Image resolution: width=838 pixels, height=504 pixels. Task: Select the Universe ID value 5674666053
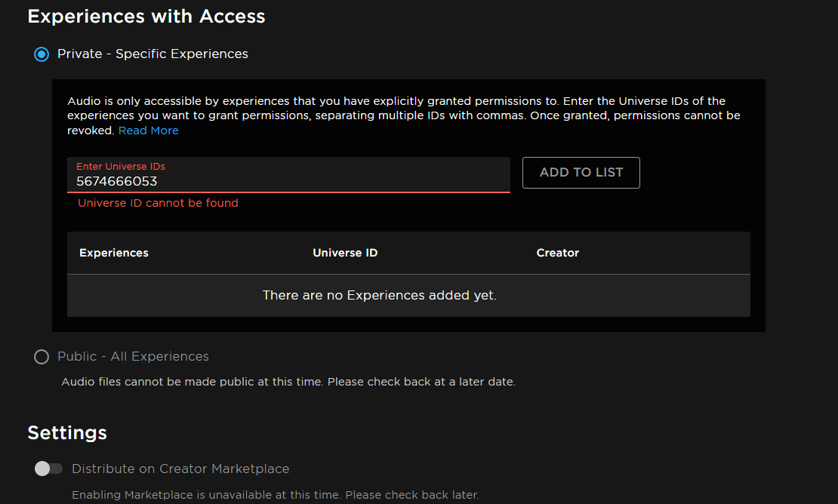(x=112, y=181)
